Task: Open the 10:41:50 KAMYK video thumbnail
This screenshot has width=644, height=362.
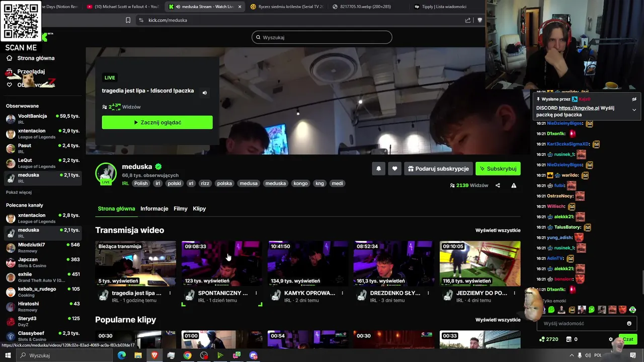Action: coord(308,263)
